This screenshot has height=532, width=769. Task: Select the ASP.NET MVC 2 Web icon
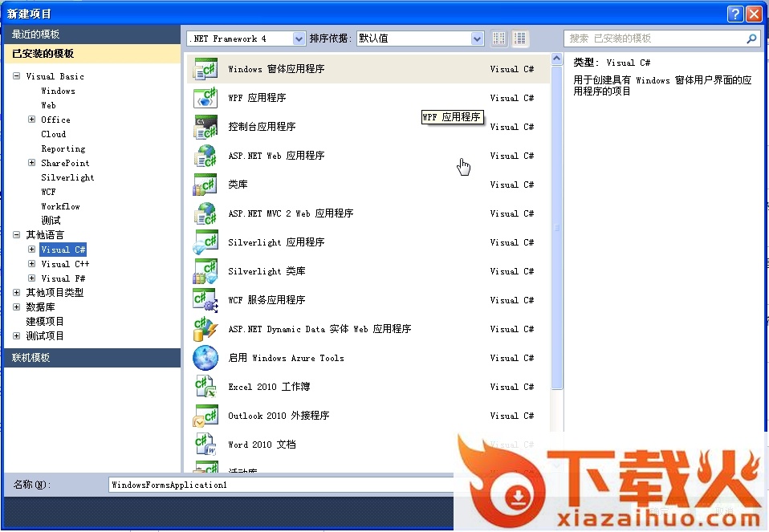coord(205,213)
